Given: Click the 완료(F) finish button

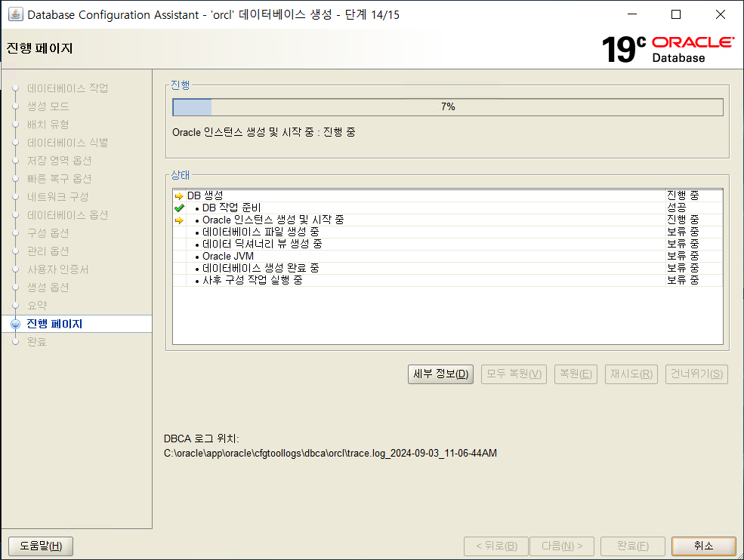Looking at the screenshot, I should tap(632, 546).
